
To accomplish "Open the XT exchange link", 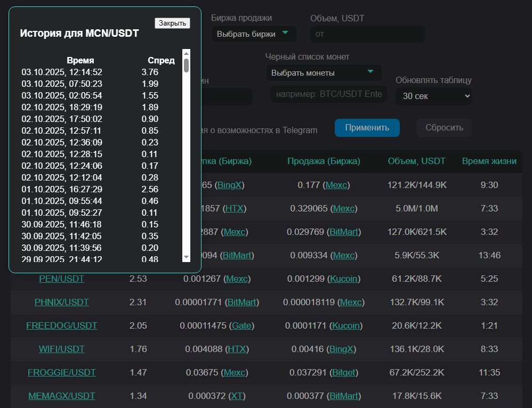I will click(236, 396).
